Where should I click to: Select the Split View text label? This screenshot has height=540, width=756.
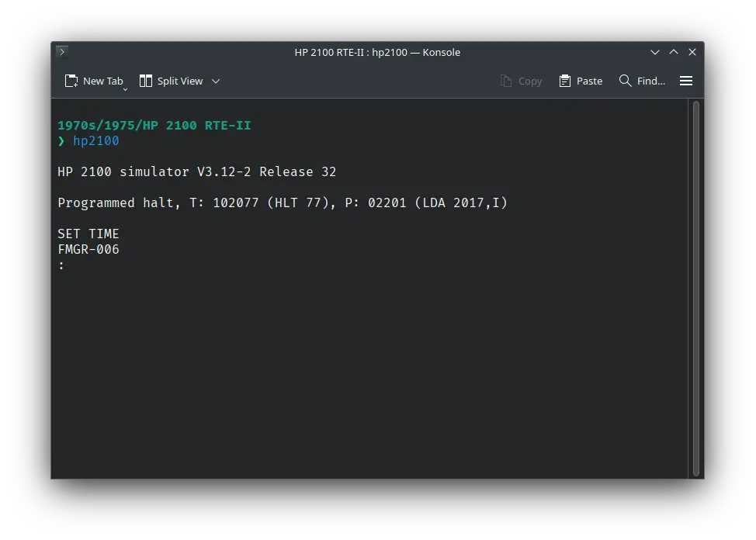[180, 81]
